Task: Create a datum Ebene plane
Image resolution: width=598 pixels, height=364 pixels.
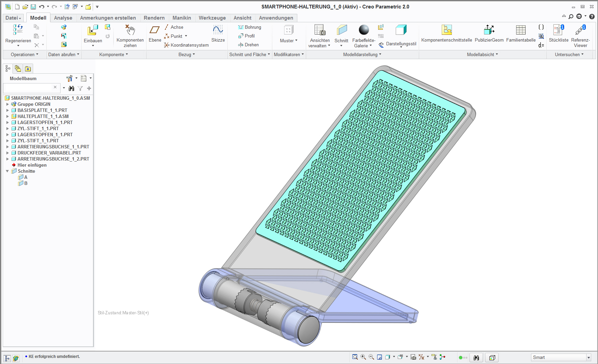Action: (x=155, y=30)
